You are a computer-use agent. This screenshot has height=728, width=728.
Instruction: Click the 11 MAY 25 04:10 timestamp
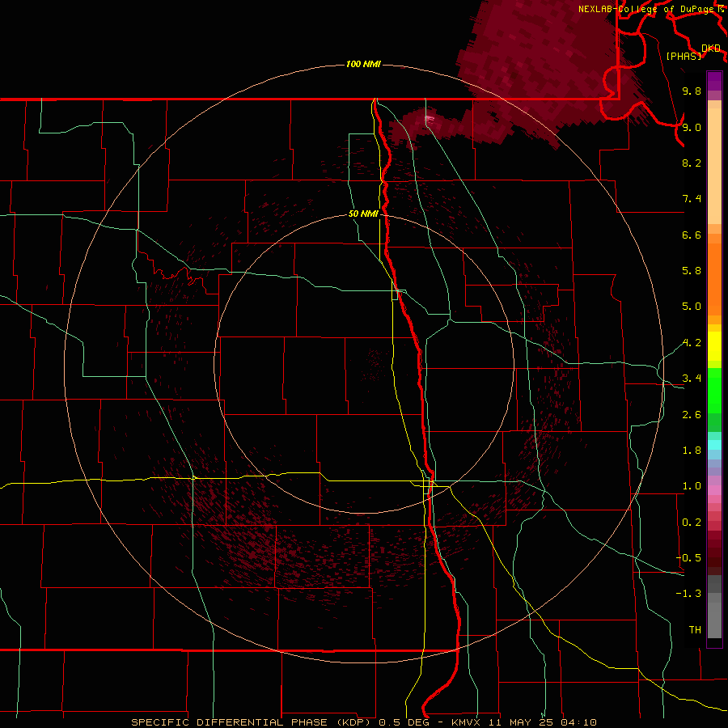pyautogui.click(x=542, y=722)
